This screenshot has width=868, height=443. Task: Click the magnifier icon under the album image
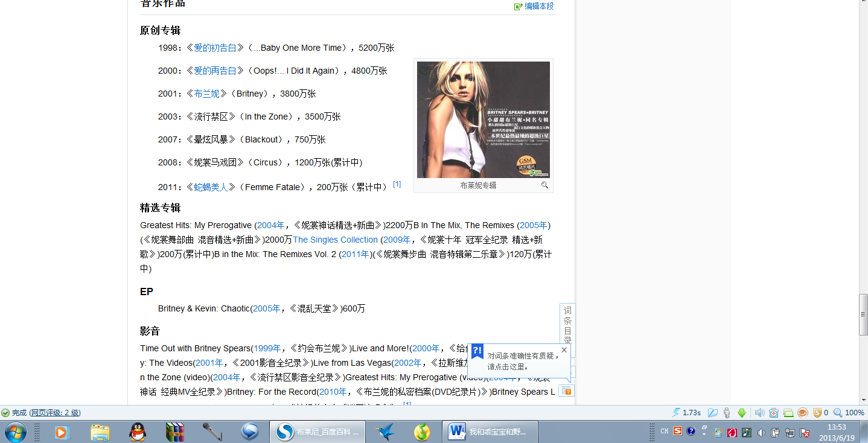[x=544, y=185]
